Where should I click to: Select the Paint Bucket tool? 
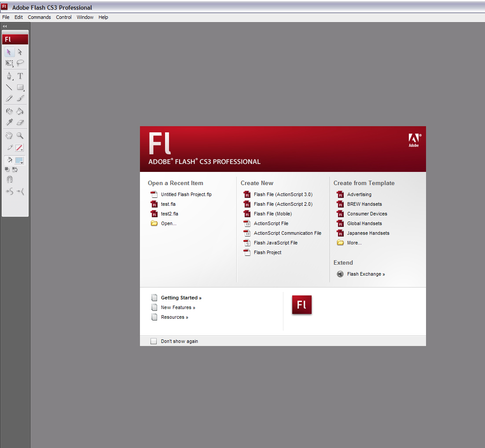pyautogui.click(x=20, y=111)
